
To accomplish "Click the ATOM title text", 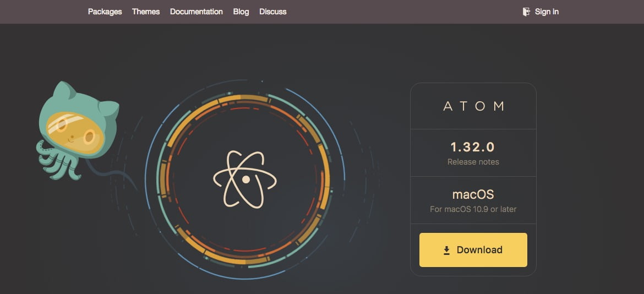I will pos(473,106).
